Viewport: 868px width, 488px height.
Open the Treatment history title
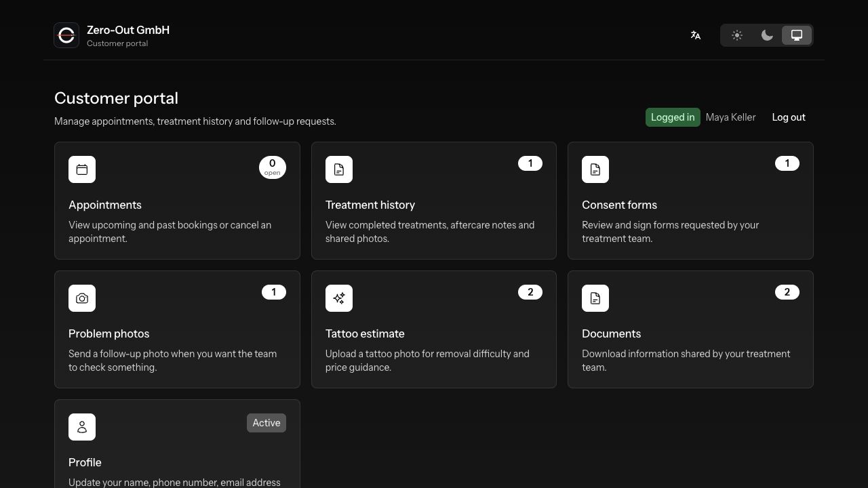point(370,205)
